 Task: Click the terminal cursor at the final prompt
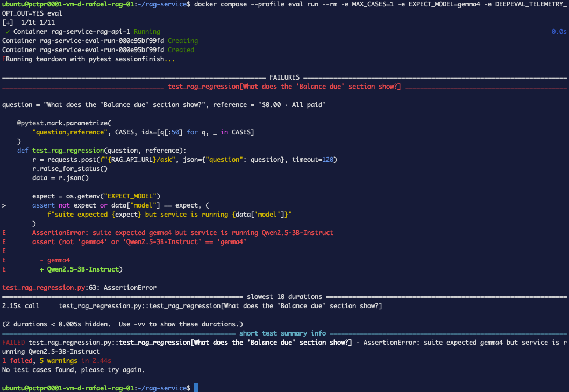click(x=196, y=388)
